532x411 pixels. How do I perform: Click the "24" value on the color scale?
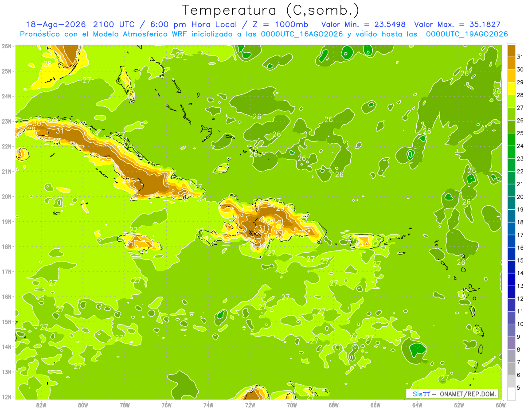click(x=520, y=146)
